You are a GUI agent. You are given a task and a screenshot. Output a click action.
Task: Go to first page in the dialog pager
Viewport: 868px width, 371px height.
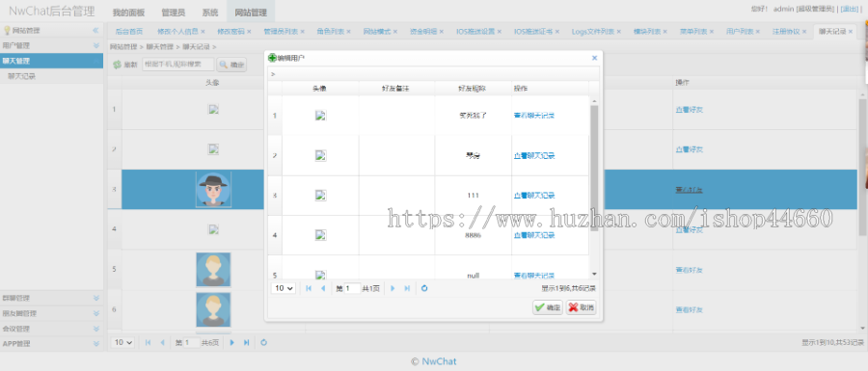tap(309, 288)
